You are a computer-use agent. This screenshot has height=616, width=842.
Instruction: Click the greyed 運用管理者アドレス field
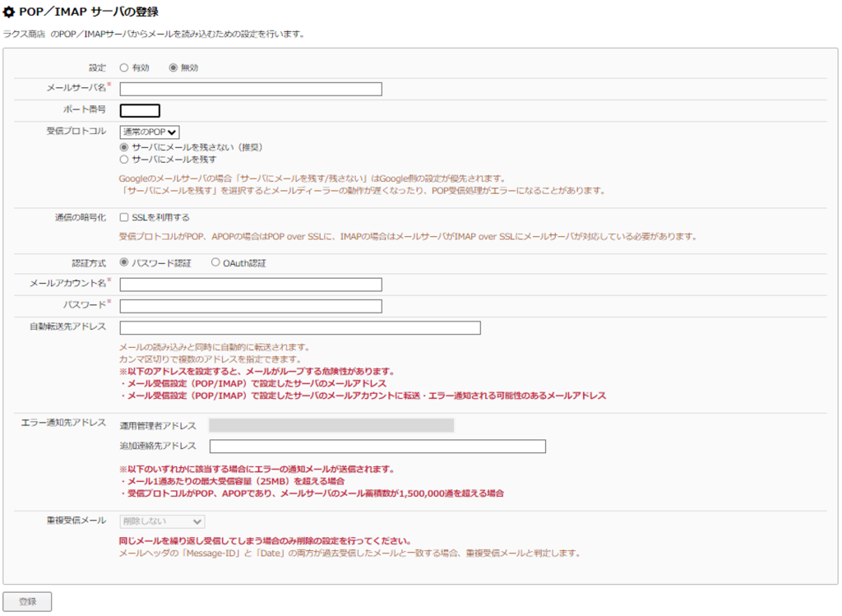coord(331,425)
